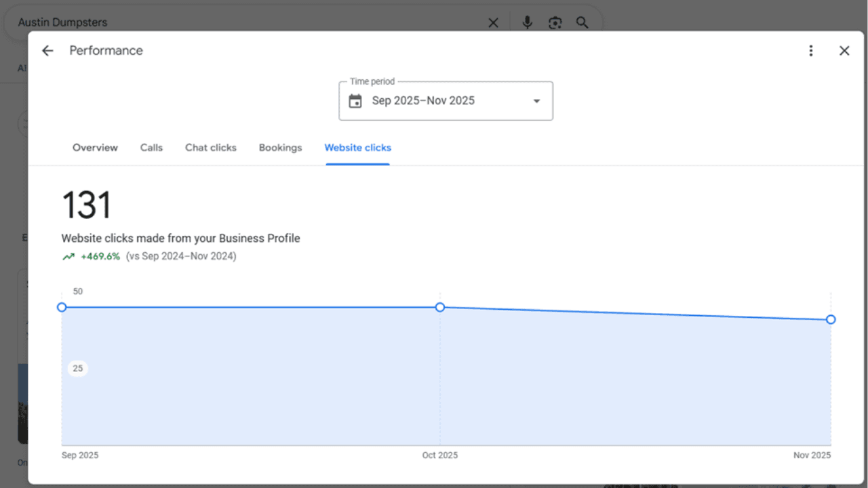
Task: Open the Chat clicks tab
Action: 211,148
